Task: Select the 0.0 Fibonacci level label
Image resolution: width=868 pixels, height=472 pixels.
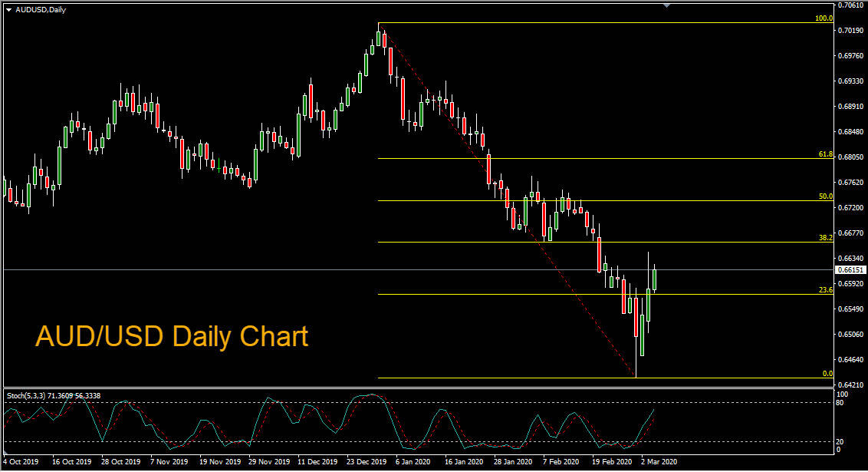Action: pyautogui.click(x=827, y=374)
